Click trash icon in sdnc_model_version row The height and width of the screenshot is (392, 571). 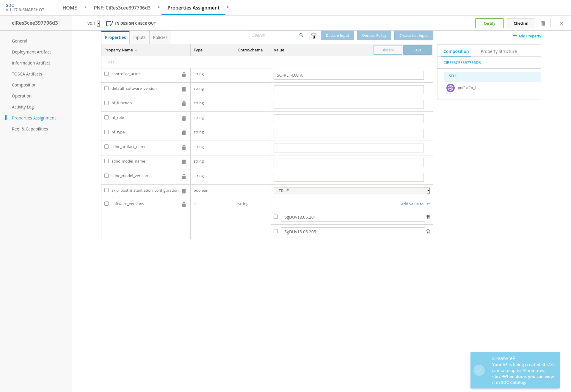(x=184, y=177)
